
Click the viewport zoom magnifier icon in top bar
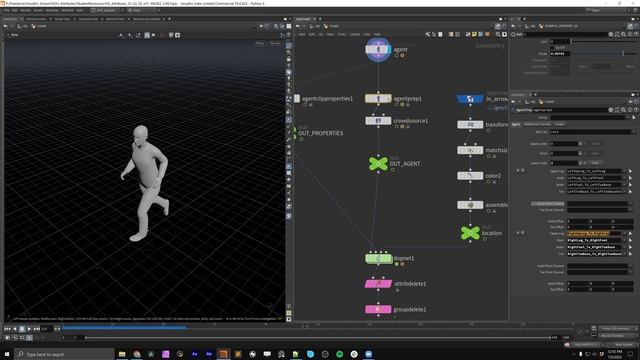point(276,26)
